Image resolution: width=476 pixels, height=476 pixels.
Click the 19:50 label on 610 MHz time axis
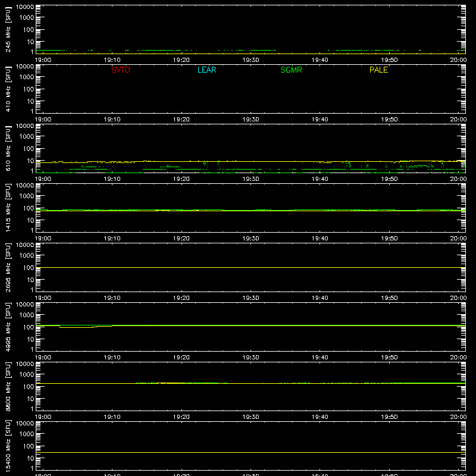389,179
